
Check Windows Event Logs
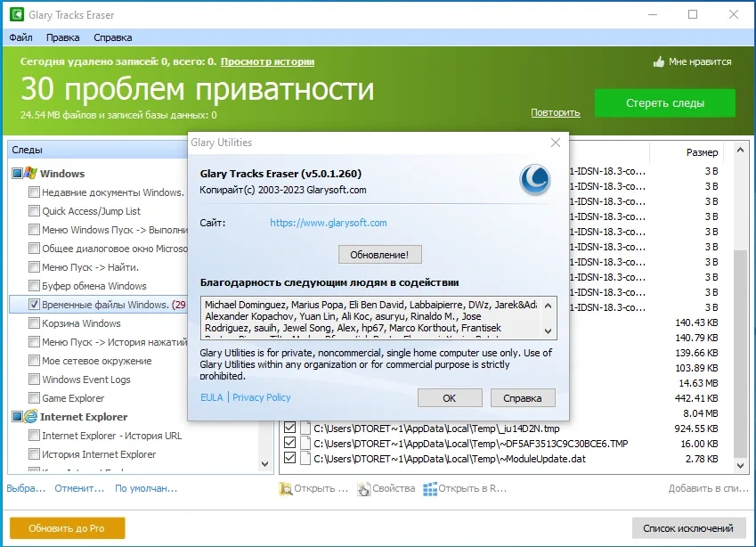tap(34, 380)
